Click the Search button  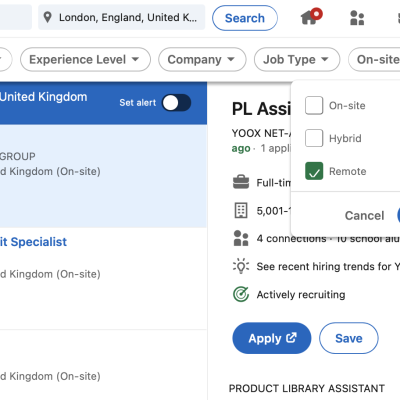tap(245, 18)
